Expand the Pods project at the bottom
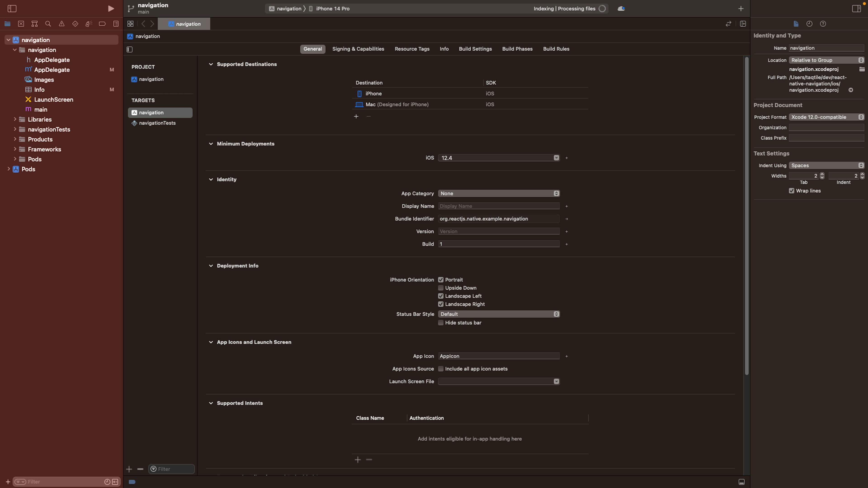Image resolution: width=868 pixels, height=488 pixels. pos(8,169)
